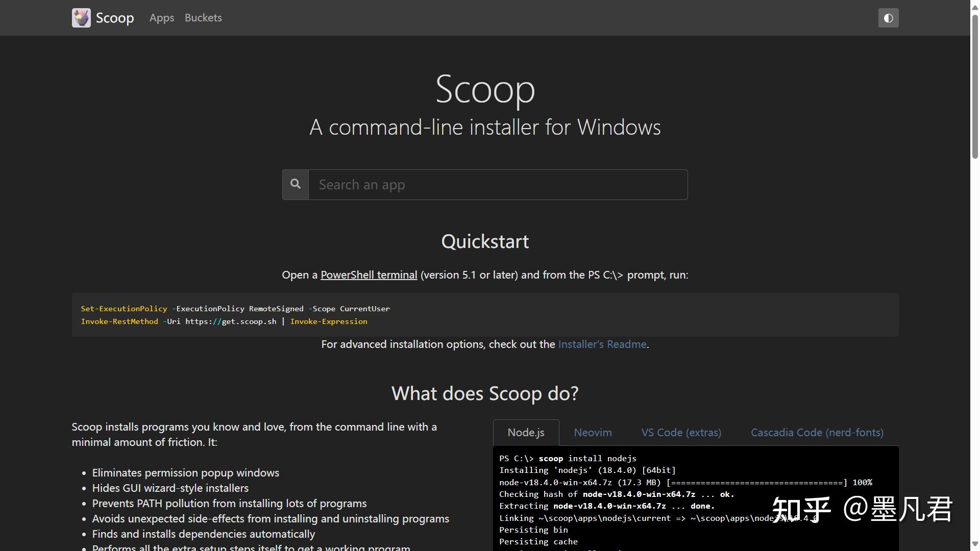This screenshot has width=980, height=551.
Task: Click the installation command code block
Action: [485, 314]
